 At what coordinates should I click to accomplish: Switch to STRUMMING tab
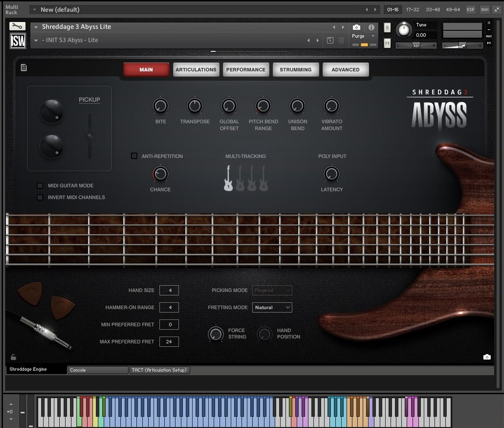pyautogui.click(x=296, y=70)
